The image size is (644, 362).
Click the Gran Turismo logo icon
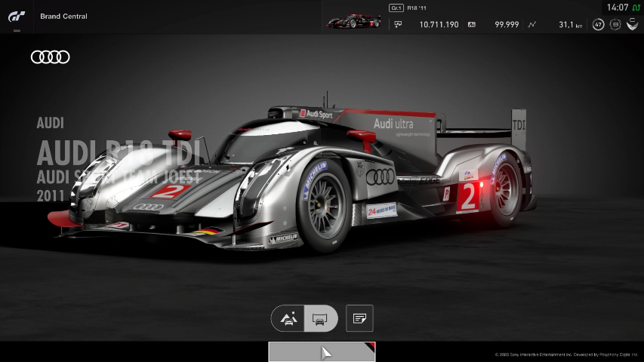coord(16,16)
